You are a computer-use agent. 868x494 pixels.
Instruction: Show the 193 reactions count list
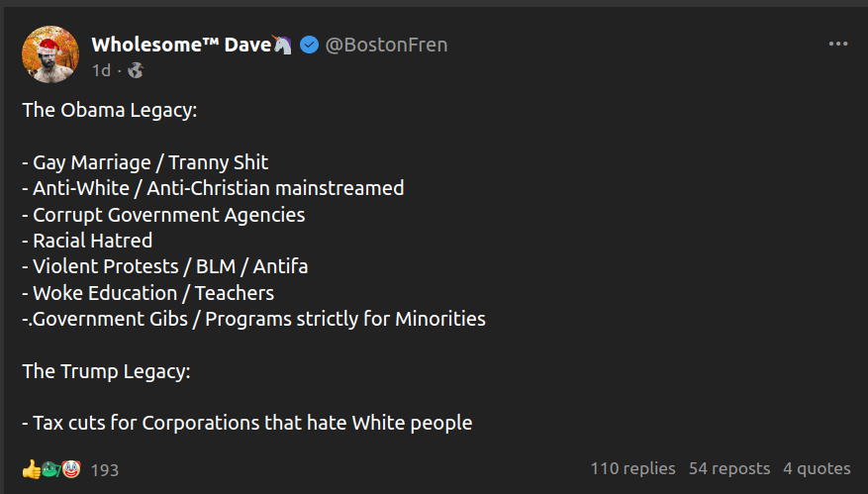pos(104,470)
